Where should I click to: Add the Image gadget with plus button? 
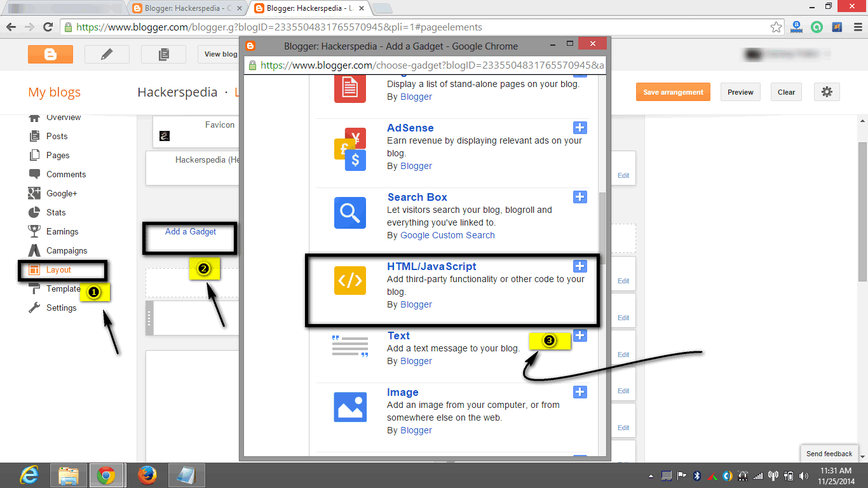(580, 392)
